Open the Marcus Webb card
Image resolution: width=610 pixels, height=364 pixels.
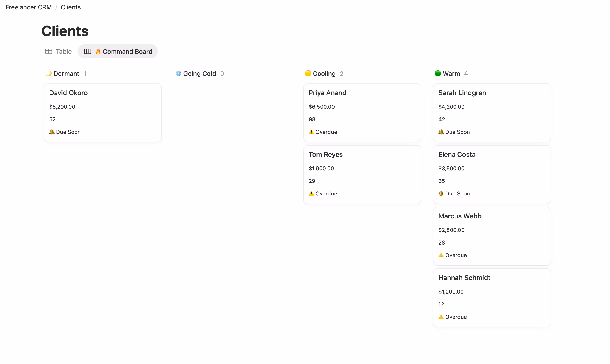(x=492, y=236)
